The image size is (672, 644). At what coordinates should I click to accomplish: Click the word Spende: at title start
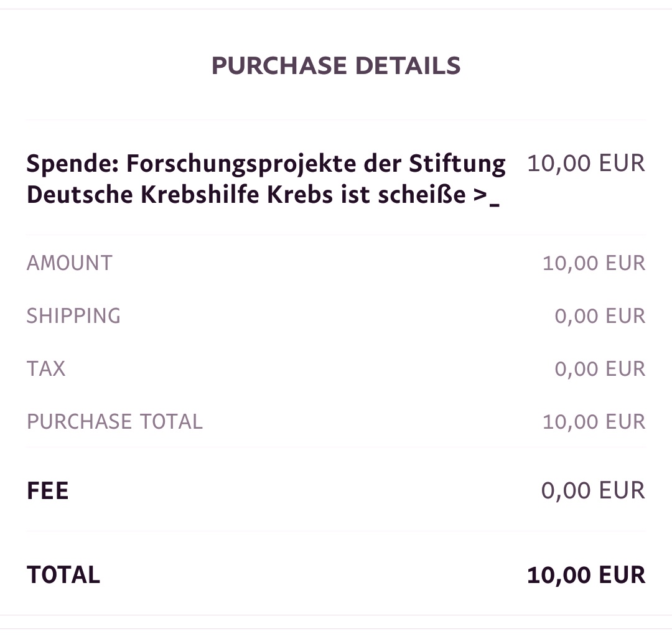[73, 164]
